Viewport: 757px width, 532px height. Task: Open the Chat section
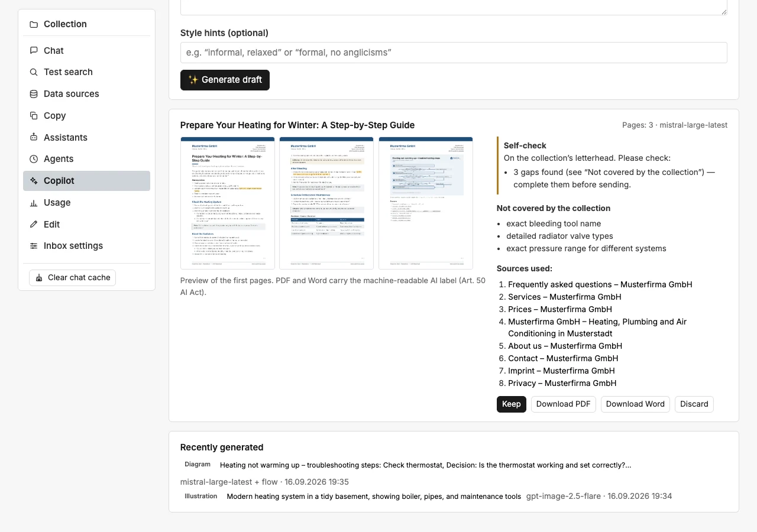(86, 51)
